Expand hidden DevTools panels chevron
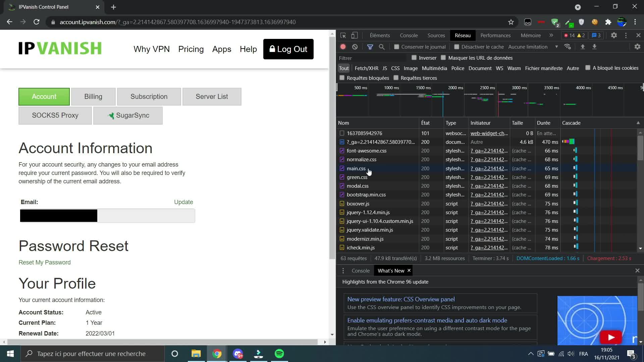Image resolution: width=644 pixels, height=362 pixels. click(x=551, y=35)
